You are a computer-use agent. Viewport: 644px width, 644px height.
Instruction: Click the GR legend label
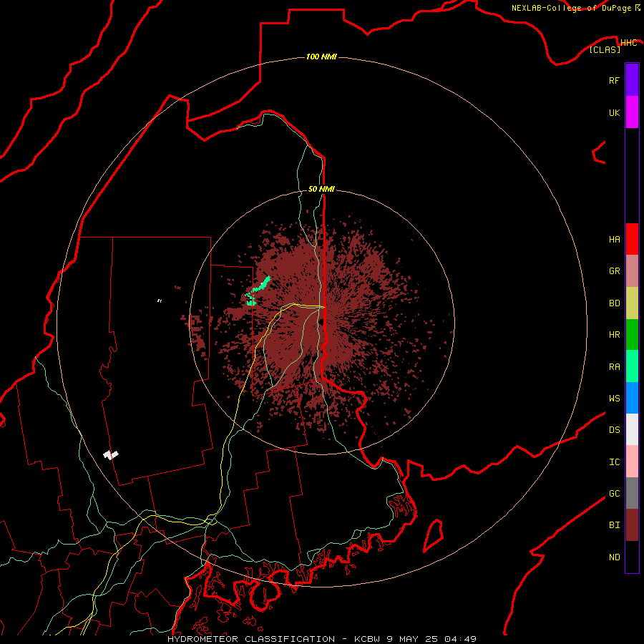coord(614,271)
